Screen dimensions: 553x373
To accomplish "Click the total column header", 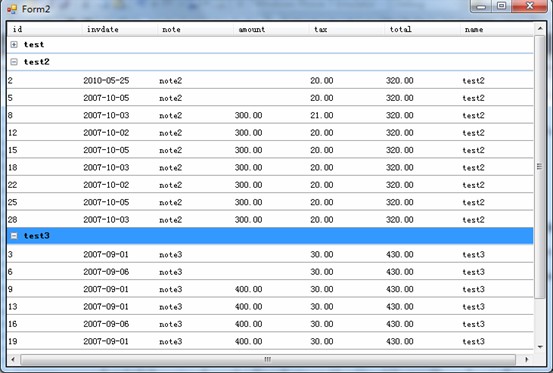I will point(422,29).
